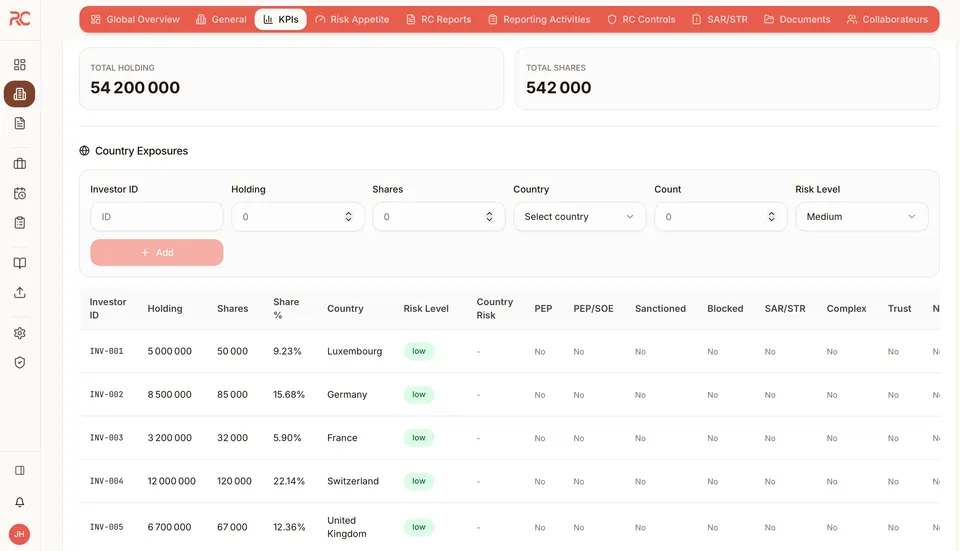Click the globe icon beside Country Exposures
This screenshot has width=960, height=551.
click(x=84, y=151)
